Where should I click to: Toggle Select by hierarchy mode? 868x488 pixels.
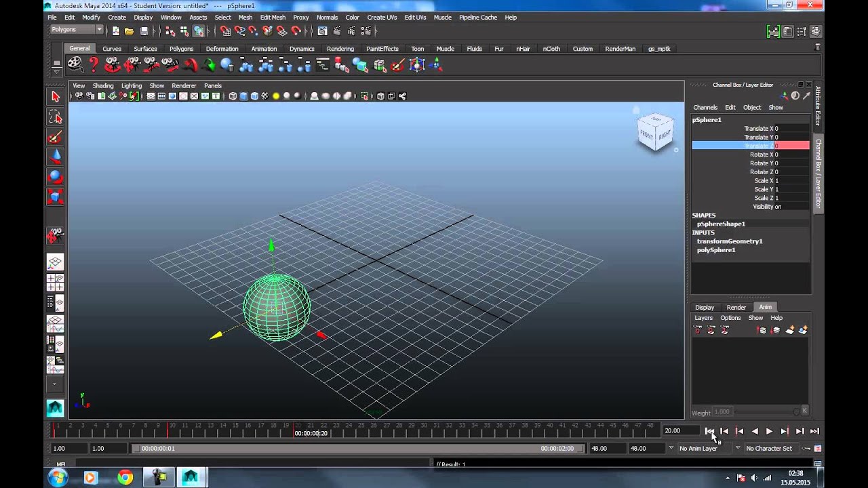click(x=170, y=30)
